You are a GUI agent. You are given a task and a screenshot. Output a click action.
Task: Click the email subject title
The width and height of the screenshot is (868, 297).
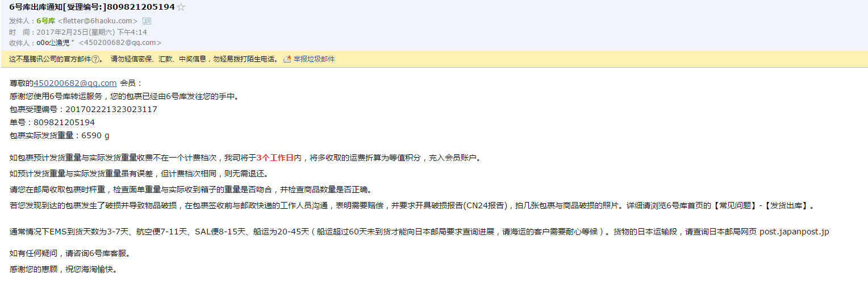pyautogui.click(x=92, y=7)
